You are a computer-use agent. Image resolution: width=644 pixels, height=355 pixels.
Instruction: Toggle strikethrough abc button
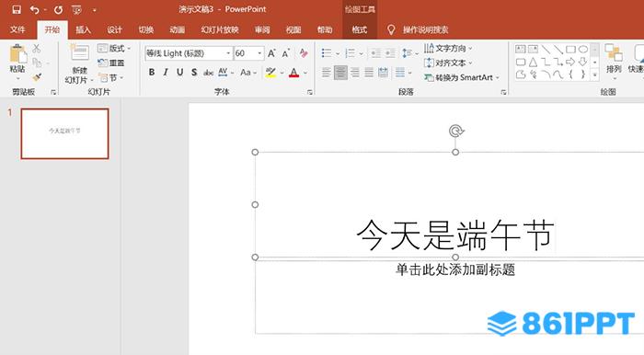pos(208,73)
